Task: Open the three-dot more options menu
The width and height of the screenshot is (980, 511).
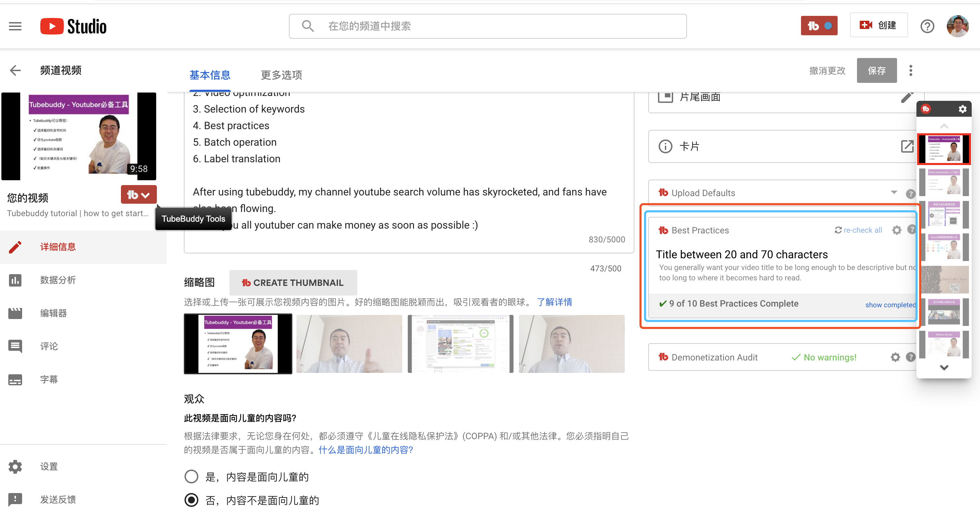Action: pos(911,70)
